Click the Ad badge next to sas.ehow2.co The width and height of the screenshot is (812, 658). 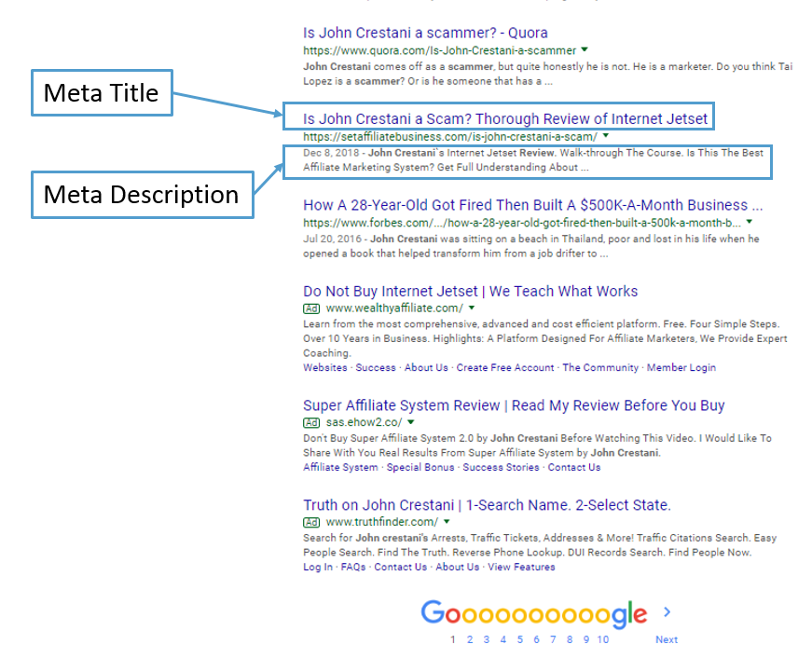tap(311, 422)
